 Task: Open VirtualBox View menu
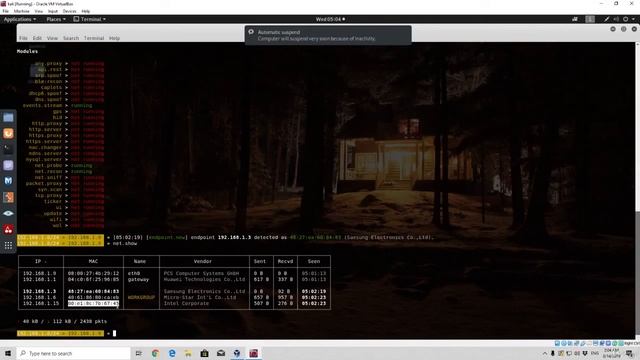(38, 11)
